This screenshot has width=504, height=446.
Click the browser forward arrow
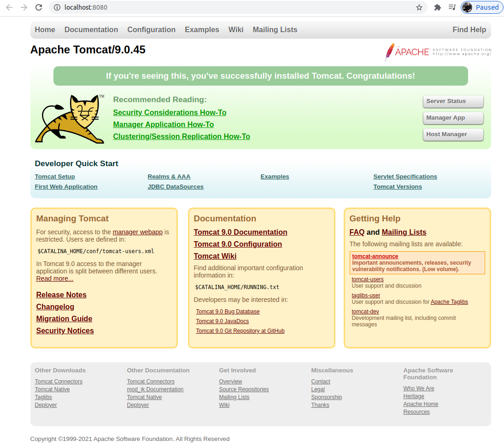(24, 7)
